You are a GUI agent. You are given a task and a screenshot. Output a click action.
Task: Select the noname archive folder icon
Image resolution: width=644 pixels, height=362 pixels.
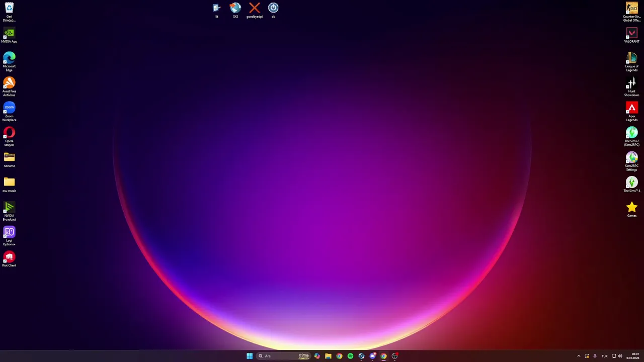click(9, 160)
